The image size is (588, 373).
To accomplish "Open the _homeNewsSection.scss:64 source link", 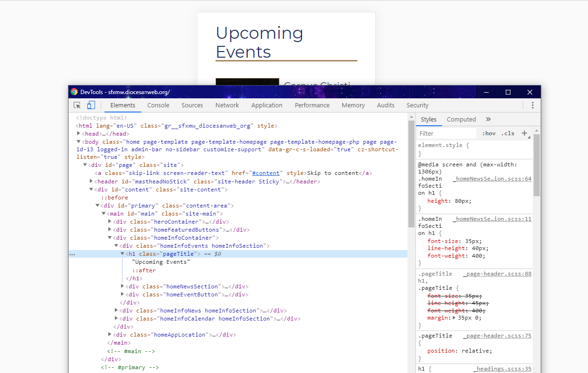I will tap(492, 179).
